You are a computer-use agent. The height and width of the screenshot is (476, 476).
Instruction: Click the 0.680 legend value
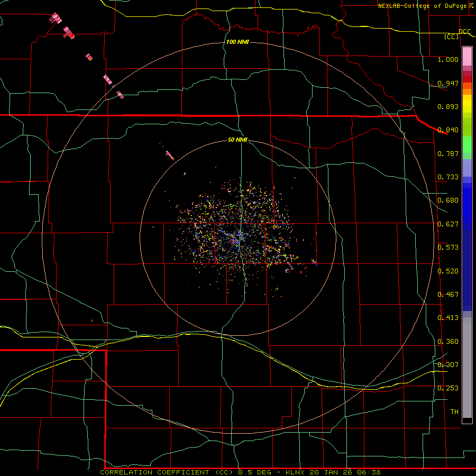pyautogui.click(x=448, y=200)
